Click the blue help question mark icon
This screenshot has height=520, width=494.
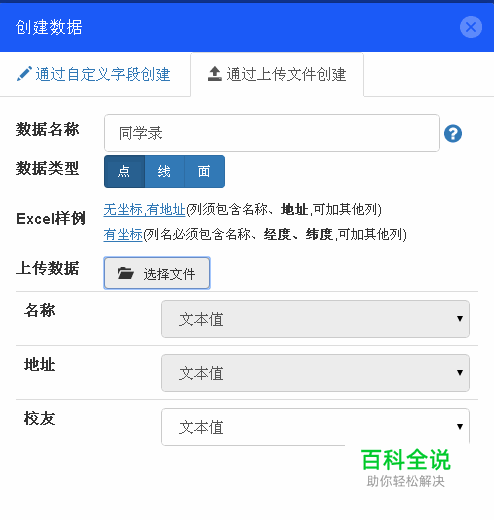(x=453, y=134)
